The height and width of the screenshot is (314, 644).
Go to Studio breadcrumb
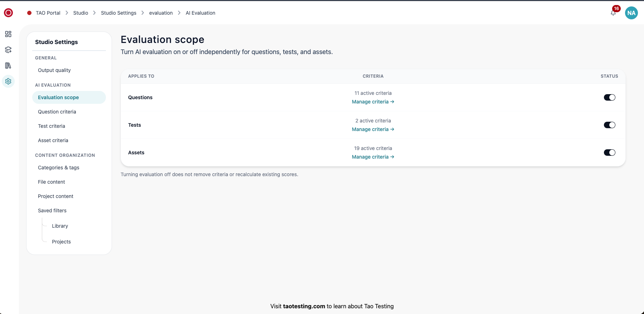tap(80, 13)
